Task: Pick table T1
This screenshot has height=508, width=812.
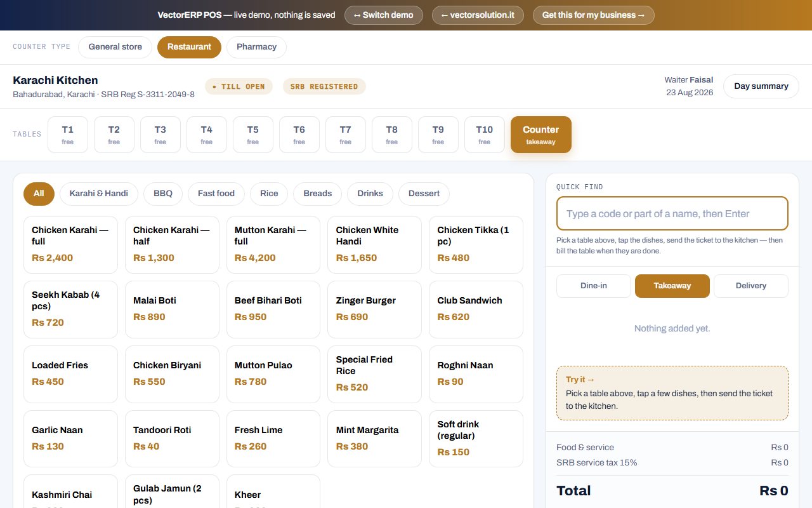Action: coord(68,135)
